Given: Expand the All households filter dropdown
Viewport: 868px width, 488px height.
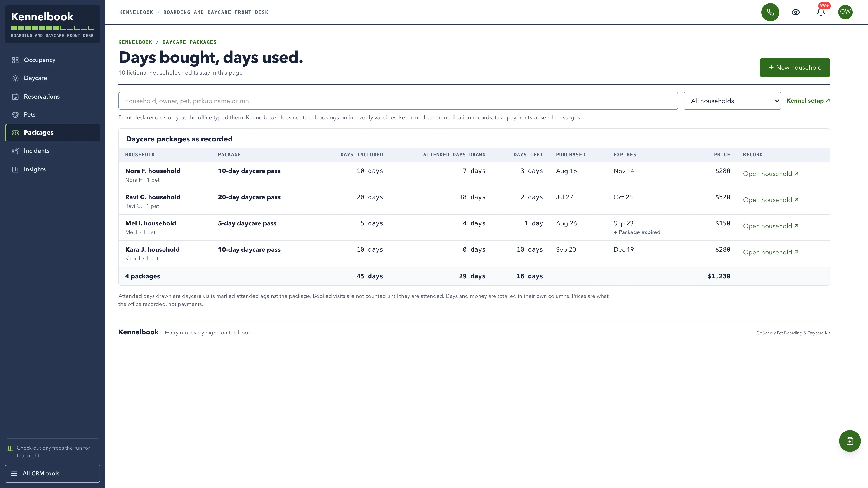Looking at the screenshot, I should tap(732, 101).
